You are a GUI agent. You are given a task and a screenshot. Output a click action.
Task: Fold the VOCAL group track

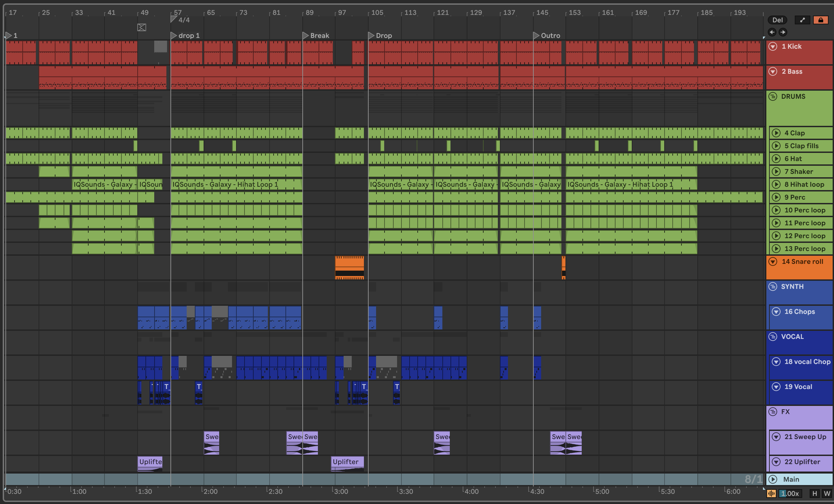(x=773, y=337)
